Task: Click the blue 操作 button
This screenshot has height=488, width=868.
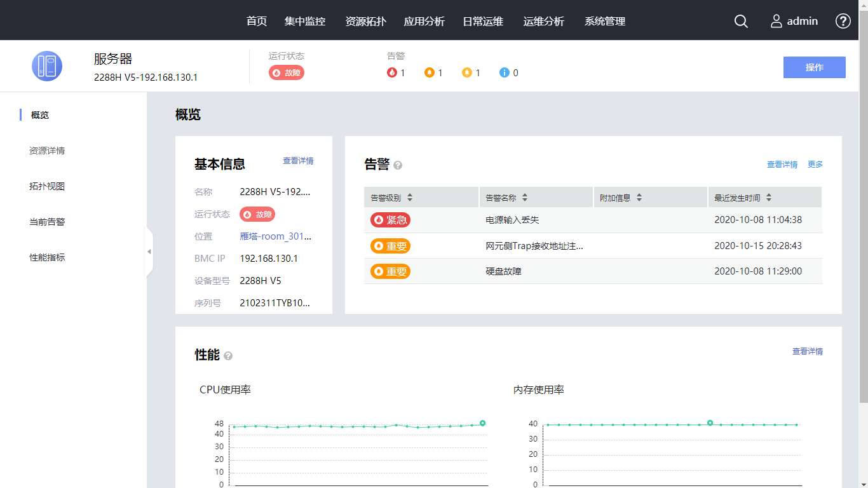Action: click(x=814, y=67)
